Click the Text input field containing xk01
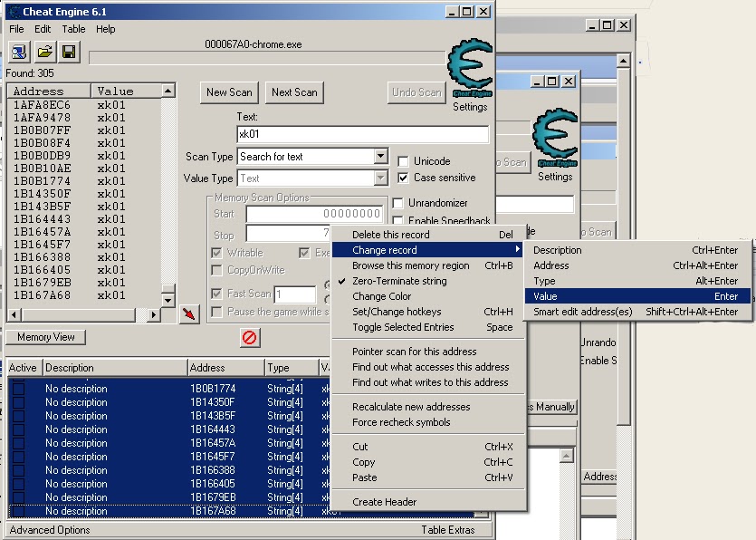Screen dimensions: 756x540 click(x=362, y=134)
